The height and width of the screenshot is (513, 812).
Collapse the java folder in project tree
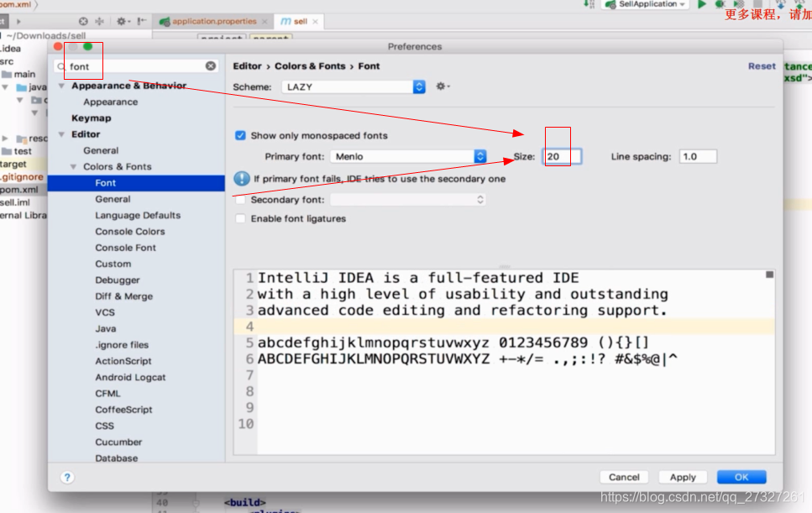point(5,87)
